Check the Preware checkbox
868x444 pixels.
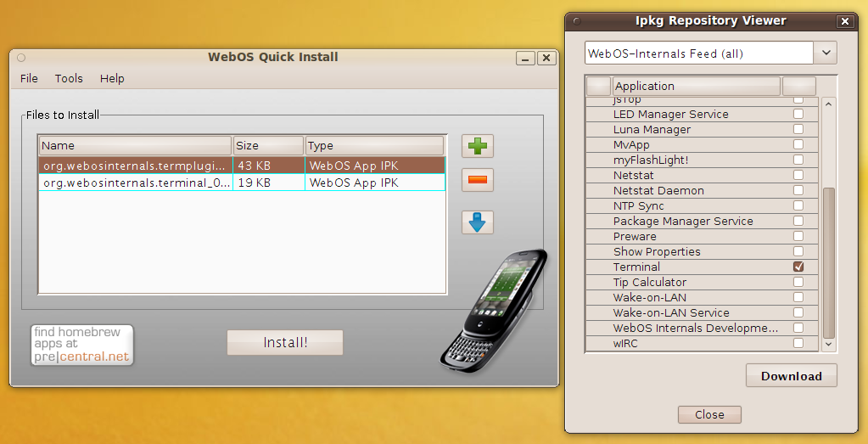tap(798, 236)
